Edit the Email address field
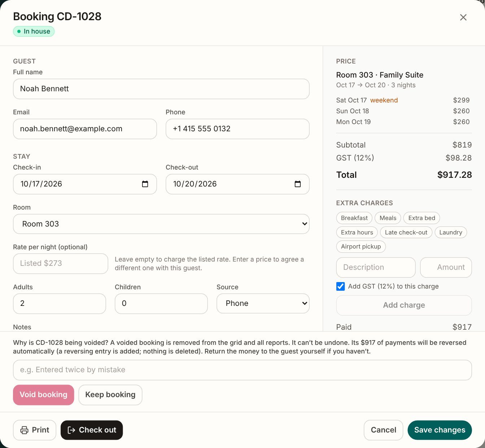This screenshot has width=485, height=448. tap(85, 129)
